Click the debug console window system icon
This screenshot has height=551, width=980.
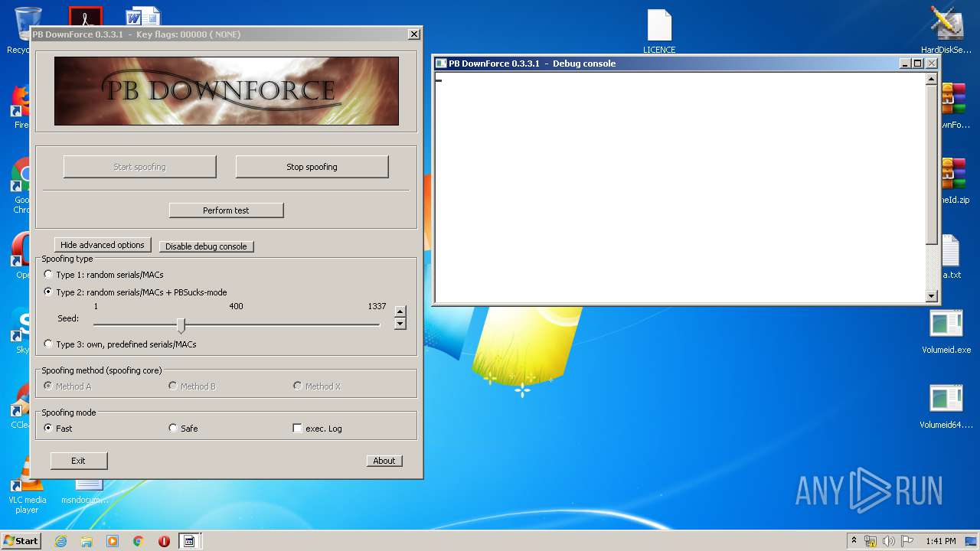pyautogui.click(x=441, y=64)
